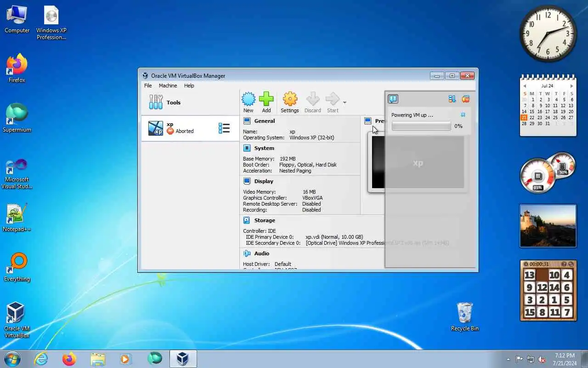The height and width of the screenshot is (368, 588).
Task: Open Windows Explorer folder on taskbar
Action: (x=98, y=359)
